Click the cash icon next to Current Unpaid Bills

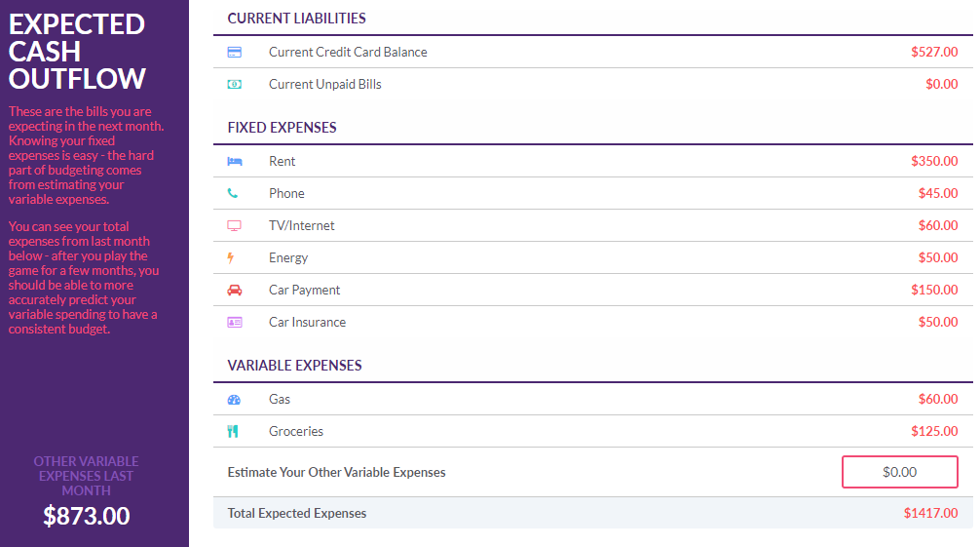click(235, 84)
